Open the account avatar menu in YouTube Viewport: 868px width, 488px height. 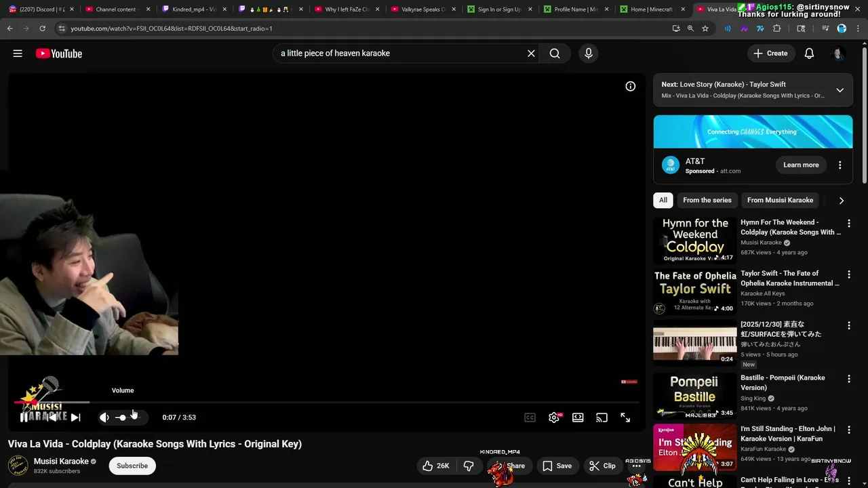[838, 54]
